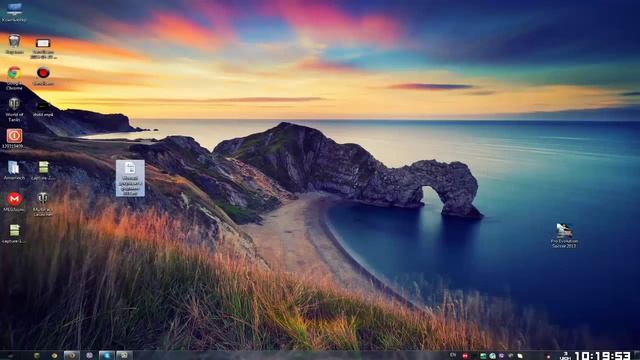This screenshot has width=640, height=360.
Task: Open the first green pinned taskbar icon
Action: click(37, 356)
